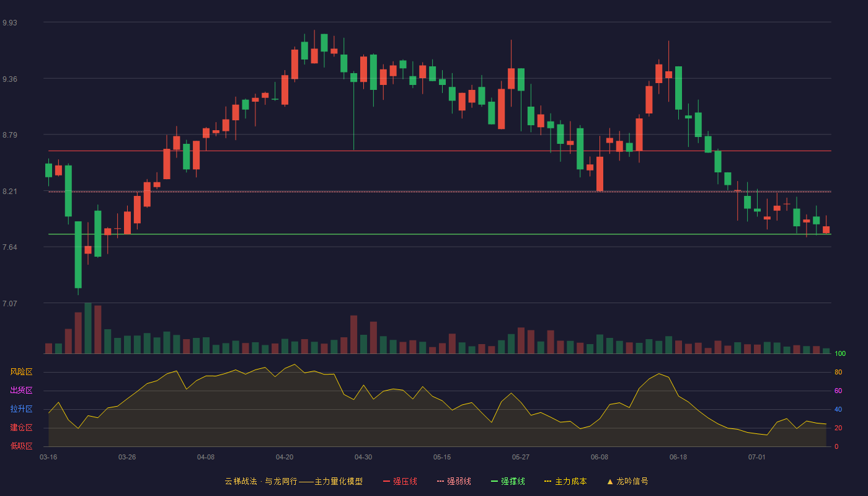Viewport: 868px width, 496px height.
Task: Toggle the 龙吟信号 legend entry
Action: [x=627, y=481]
